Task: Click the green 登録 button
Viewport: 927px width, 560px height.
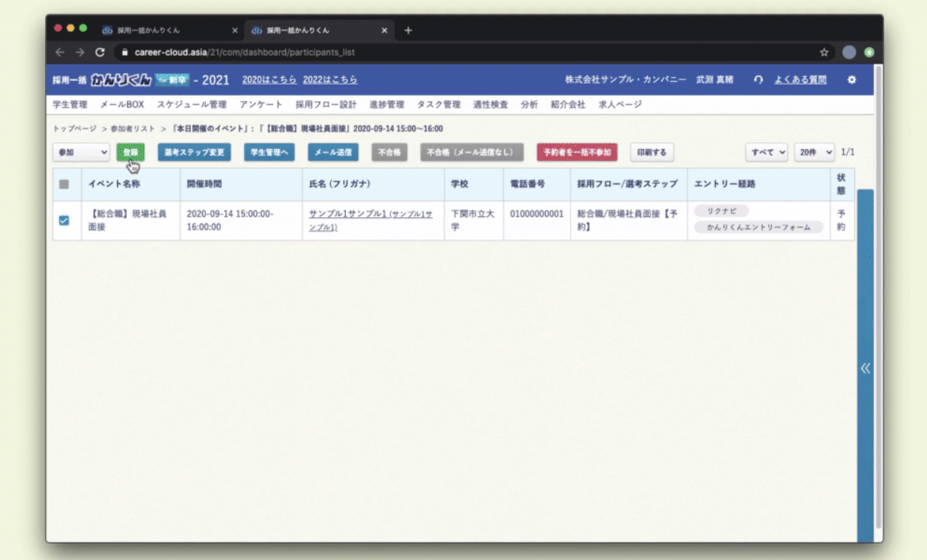Action: click(130, 152)
